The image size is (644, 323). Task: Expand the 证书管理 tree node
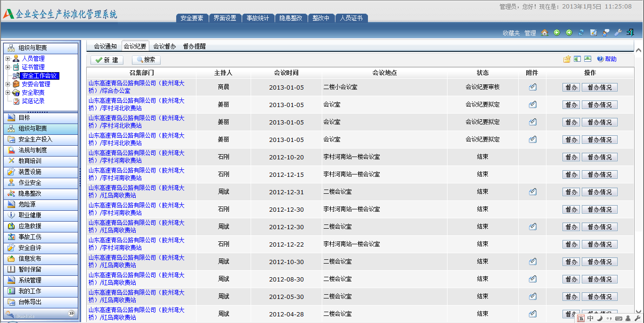point(8,67)
